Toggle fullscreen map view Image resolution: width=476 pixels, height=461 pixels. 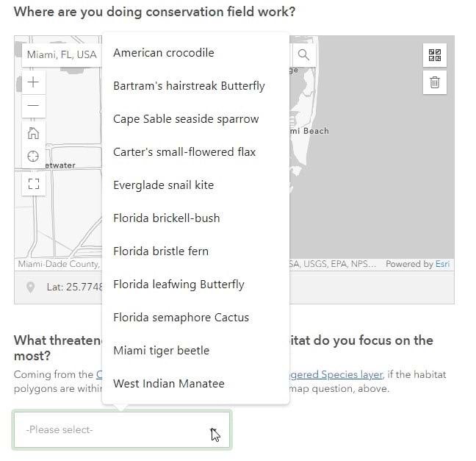coord(32,184)
